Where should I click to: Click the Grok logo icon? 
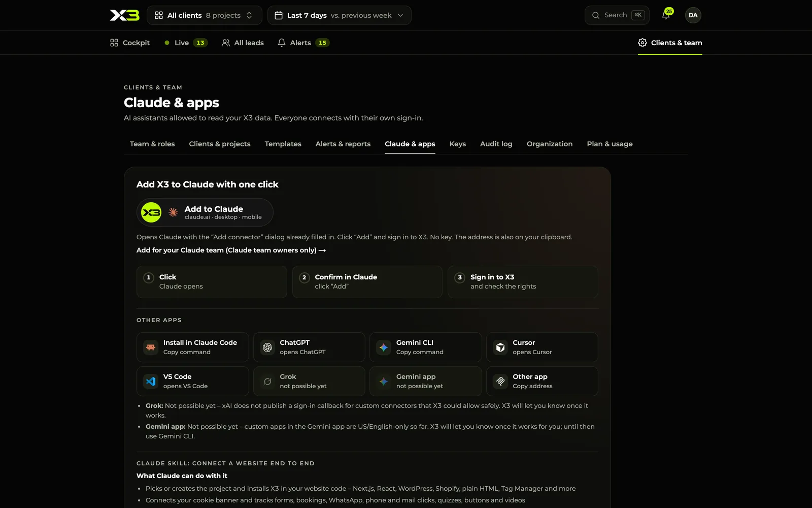267,382
